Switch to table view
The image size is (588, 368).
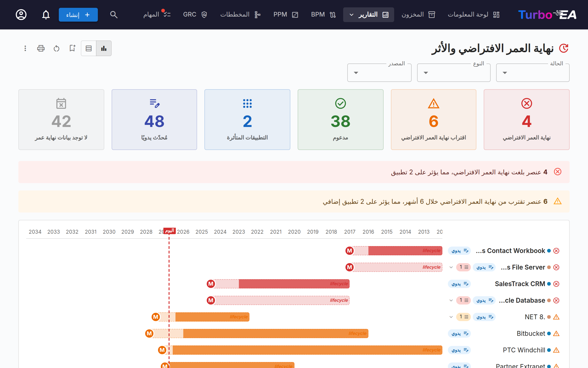point(89,48)
